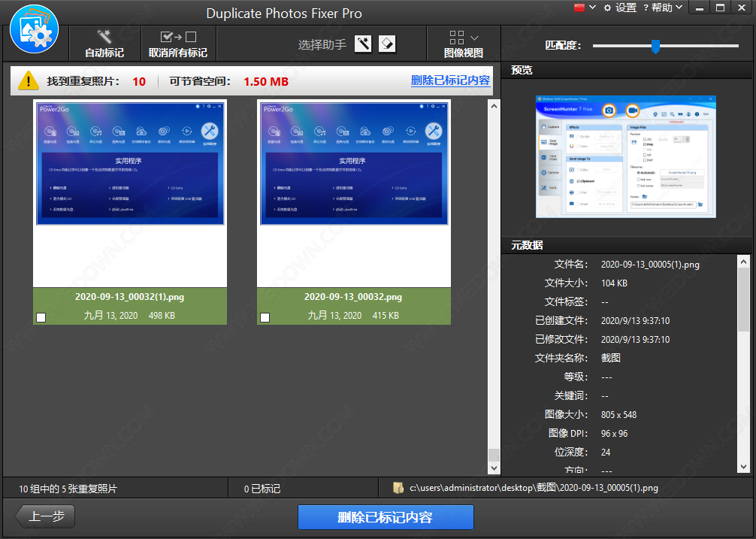Viewport: 756px width, 539px height.
Task: Open the selection assistant magic wand icon
Action: pos(363,44)
